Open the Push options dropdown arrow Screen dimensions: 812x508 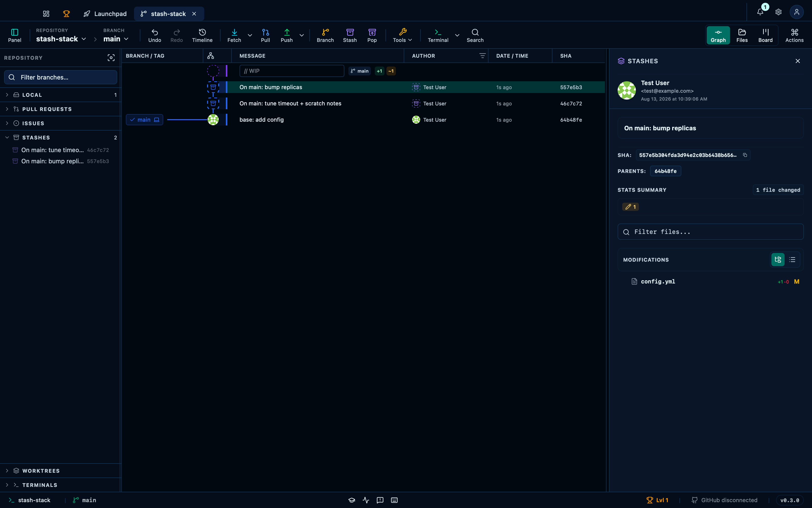(301, 35)
